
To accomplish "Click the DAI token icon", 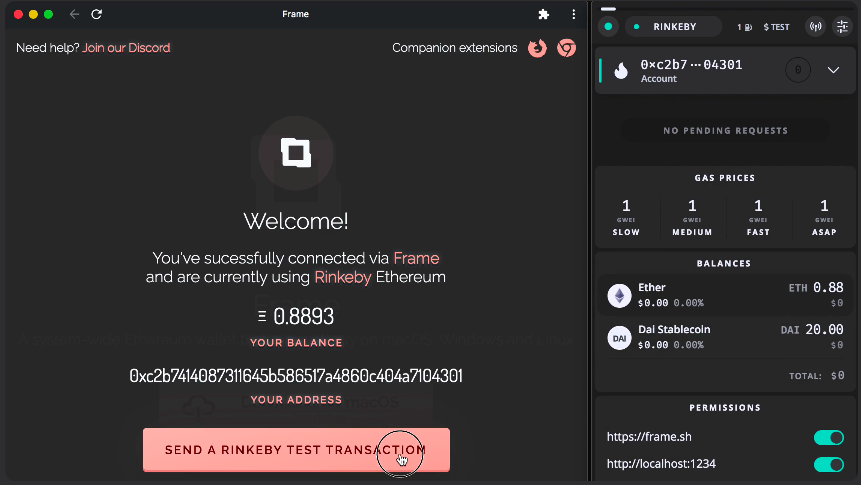I will pos(619,338).
